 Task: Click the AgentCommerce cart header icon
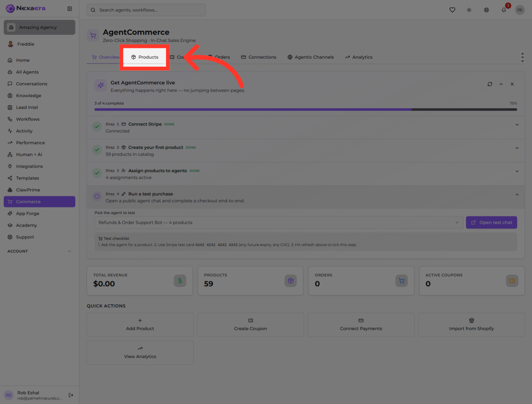pyautogui.click(x=93, y=36)
